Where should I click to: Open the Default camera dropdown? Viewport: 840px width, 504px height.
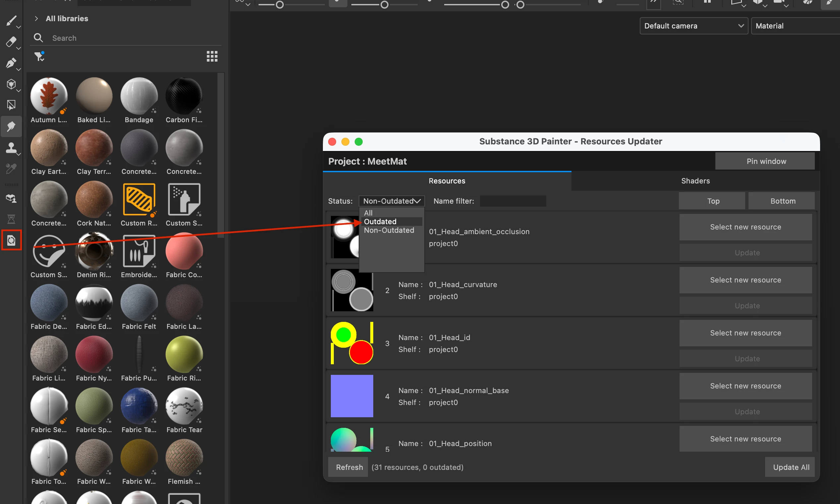point(693,26)
